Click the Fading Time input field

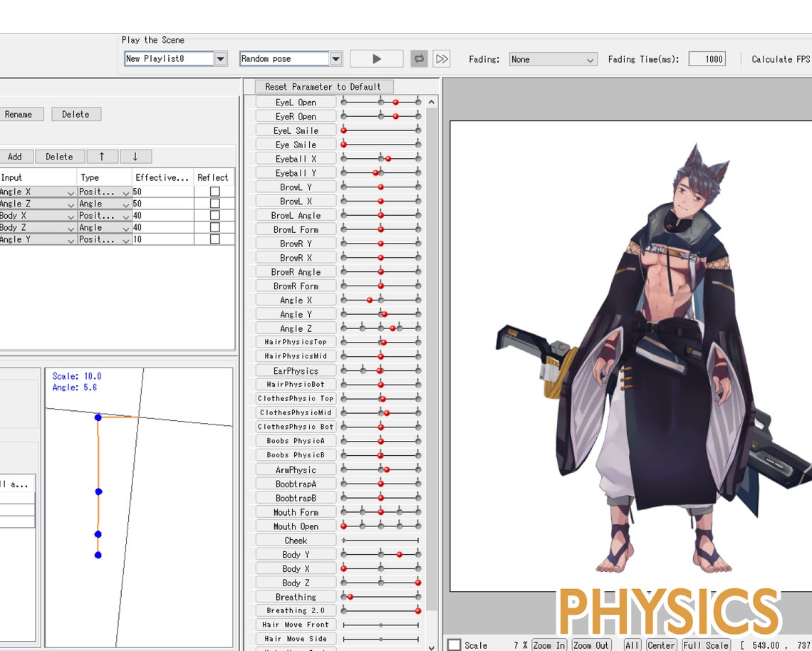tap(707, 59)
